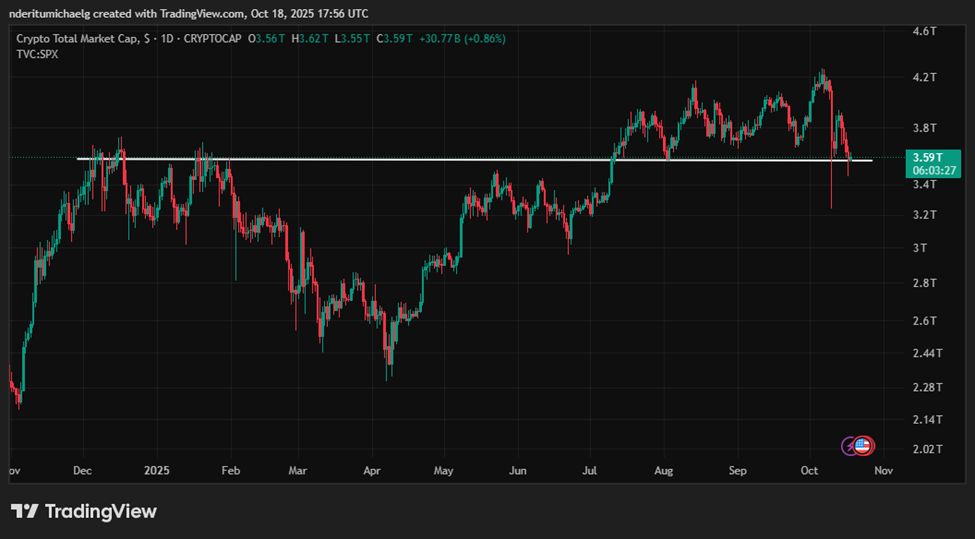The image size is (975, 539).
Task: Click the Jul label on time axis
Action: pyautogui.click(x=589, y=471)
